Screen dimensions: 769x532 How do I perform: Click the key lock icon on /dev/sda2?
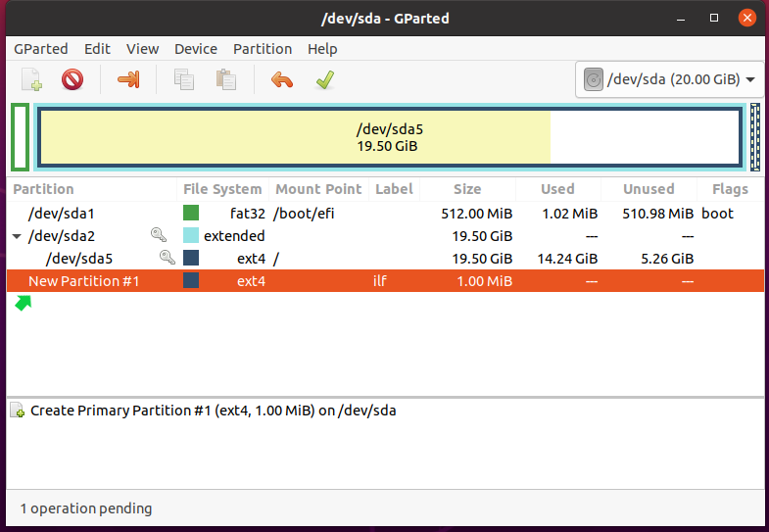(159, 235)
